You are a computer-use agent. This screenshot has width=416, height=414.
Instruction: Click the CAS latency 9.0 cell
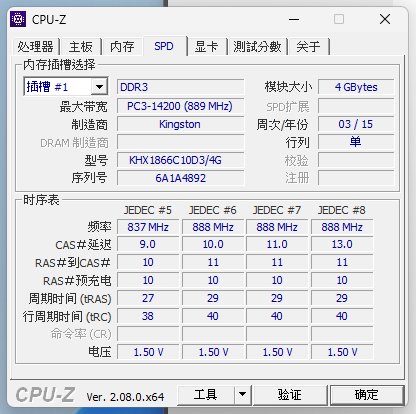(148, 244)
